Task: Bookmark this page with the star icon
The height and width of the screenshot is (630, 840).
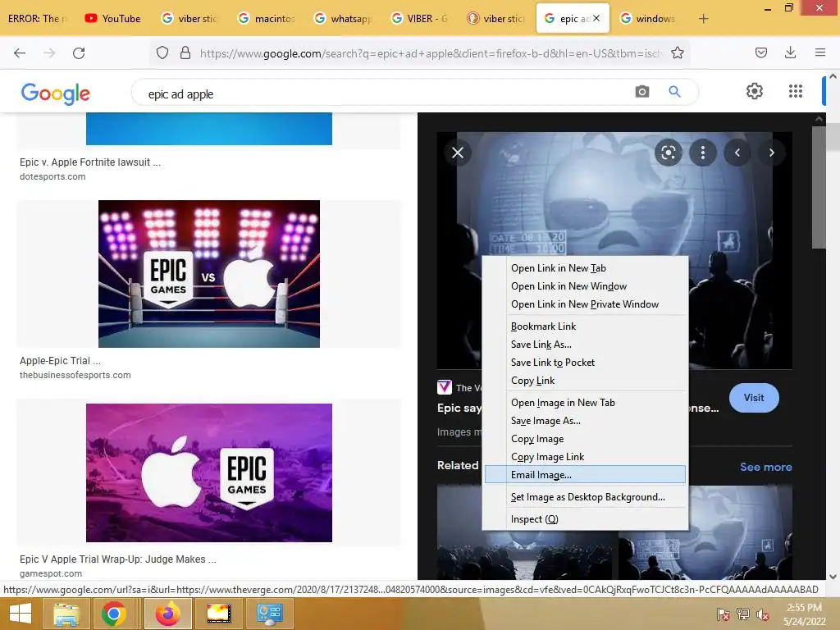Action: coord(677,52)
